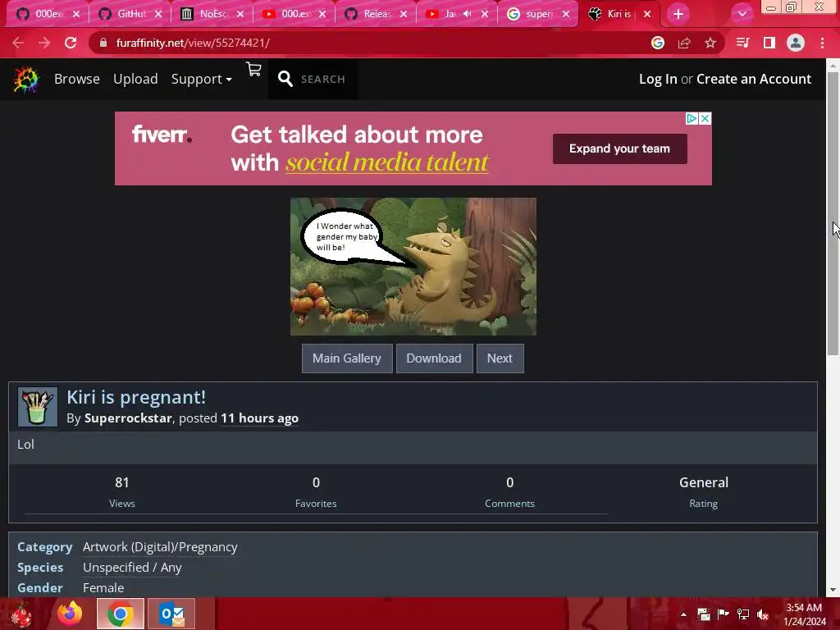Click the browser forward arrow
Image resolution: width=840 pixels, height=630 pixels.
click(44, 43)
